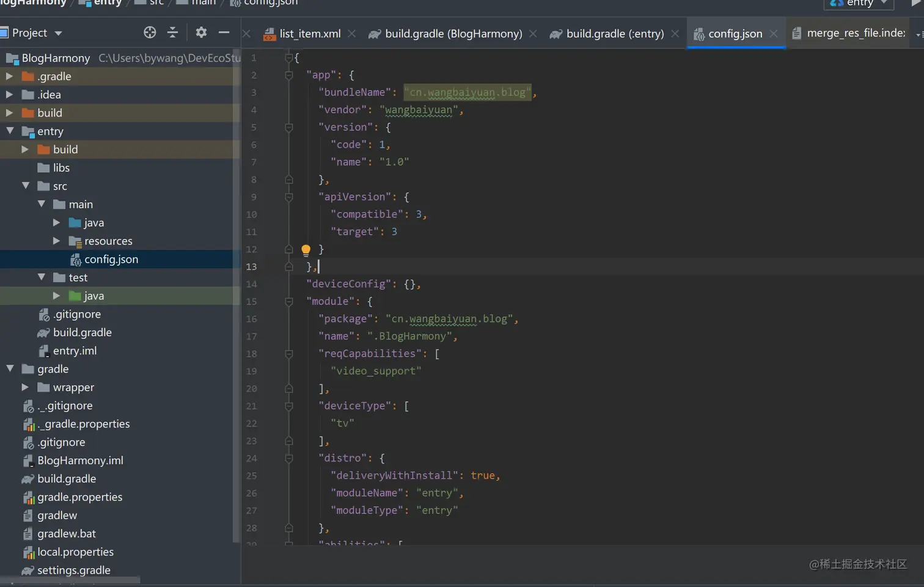Toggle fold marker on the "app" line
The width and height of the screenshot is (924, 587).
click(x=289, y=75)
